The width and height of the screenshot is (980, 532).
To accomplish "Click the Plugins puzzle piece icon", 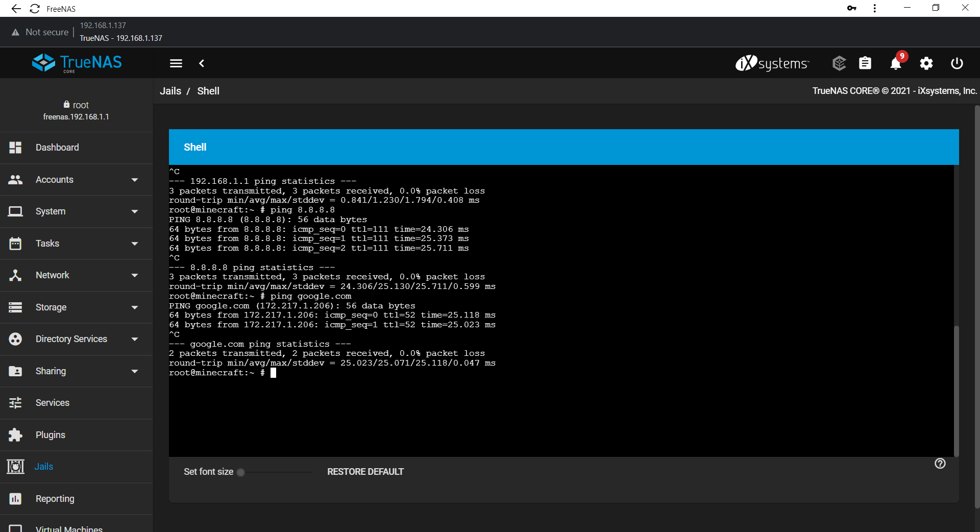I will tap(15, 435).
